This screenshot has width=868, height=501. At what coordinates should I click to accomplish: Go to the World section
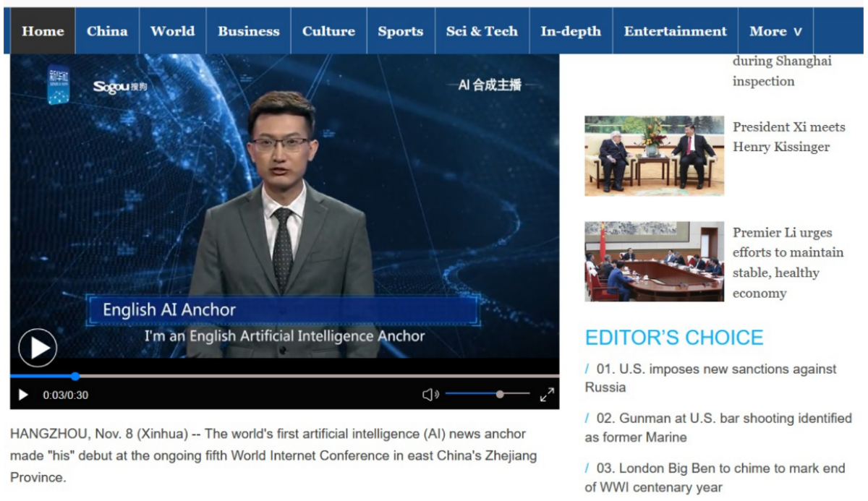(172, 31)
